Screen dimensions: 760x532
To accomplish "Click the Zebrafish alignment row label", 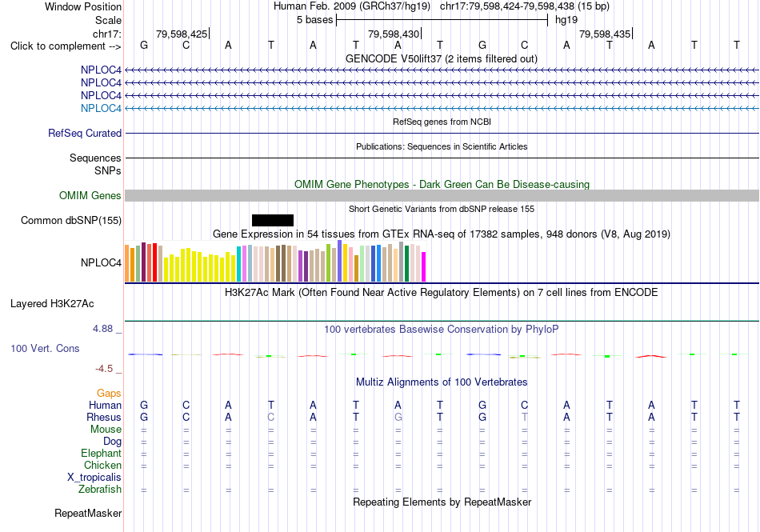I will pyautogui.click(x=100, y=490).
